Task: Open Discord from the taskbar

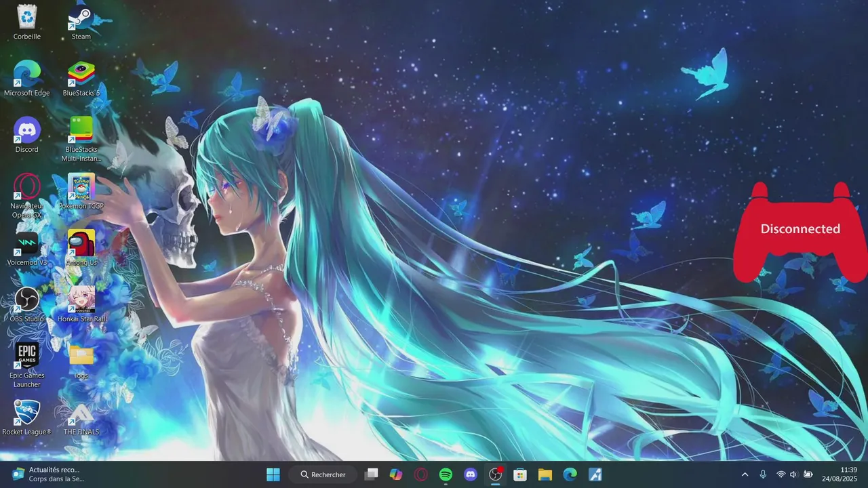Action: 471,474
